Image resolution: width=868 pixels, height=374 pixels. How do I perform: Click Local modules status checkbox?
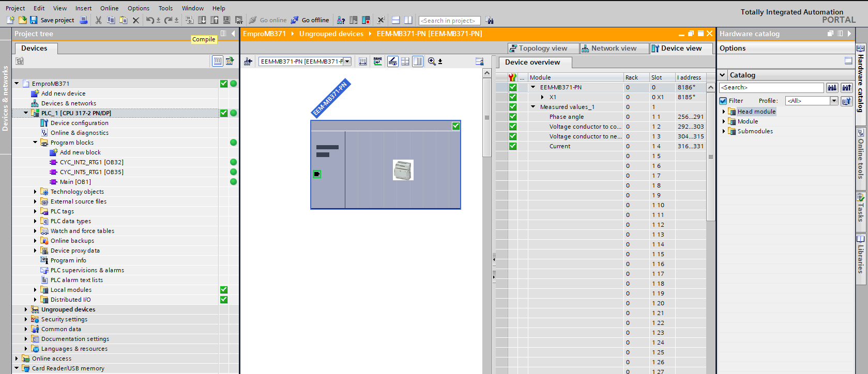(x=224, y=290)
